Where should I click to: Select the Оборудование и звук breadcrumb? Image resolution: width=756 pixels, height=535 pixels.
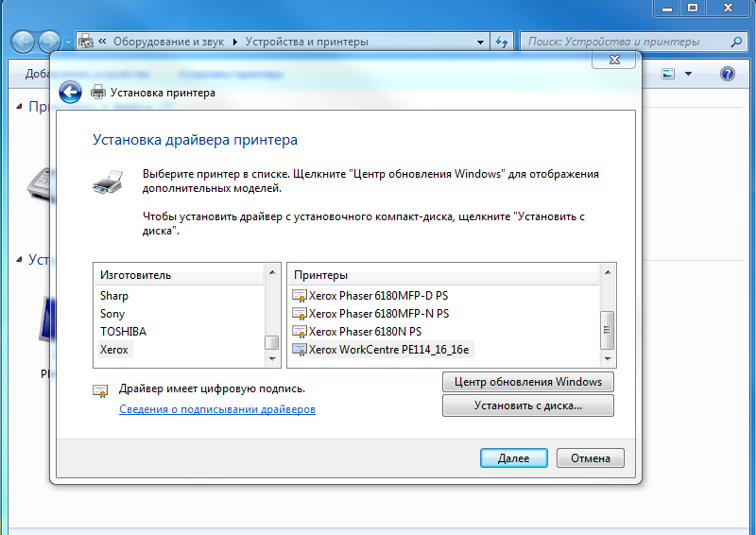pyautogui.click(x=169, y=42)
